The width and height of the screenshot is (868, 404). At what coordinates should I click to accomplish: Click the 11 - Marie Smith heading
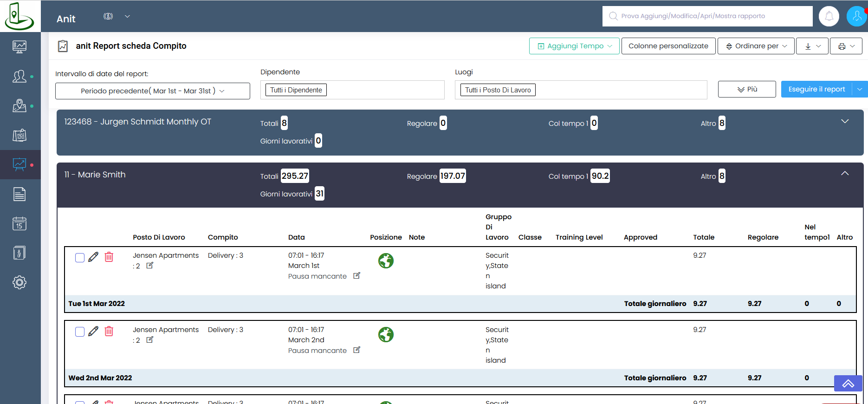click(95, 175)
